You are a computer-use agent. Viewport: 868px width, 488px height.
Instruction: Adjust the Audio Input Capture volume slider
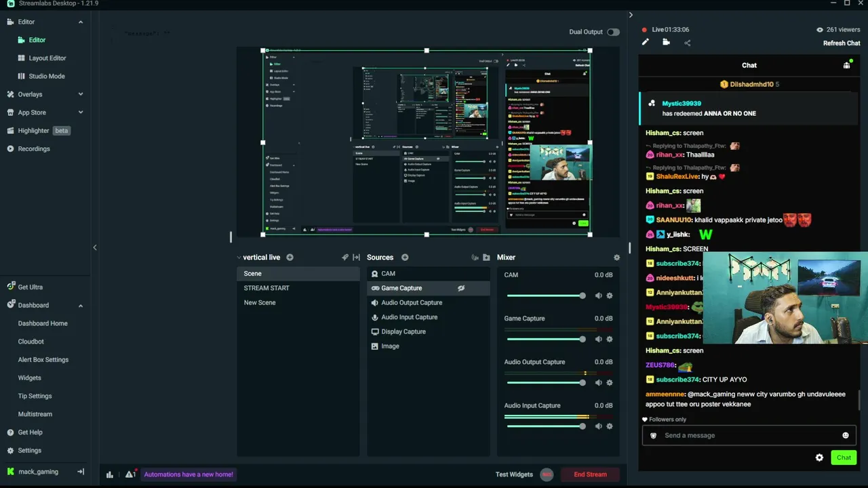click(x=546, y=426)
